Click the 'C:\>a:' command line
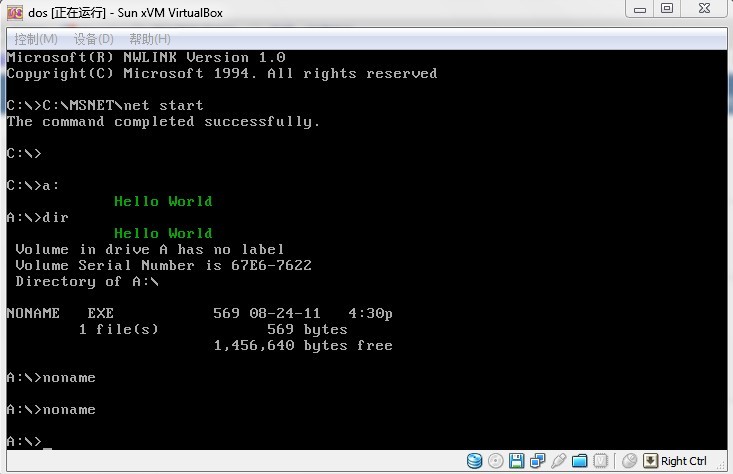Viewport: 733px width, 474px height. pos(33,186)
